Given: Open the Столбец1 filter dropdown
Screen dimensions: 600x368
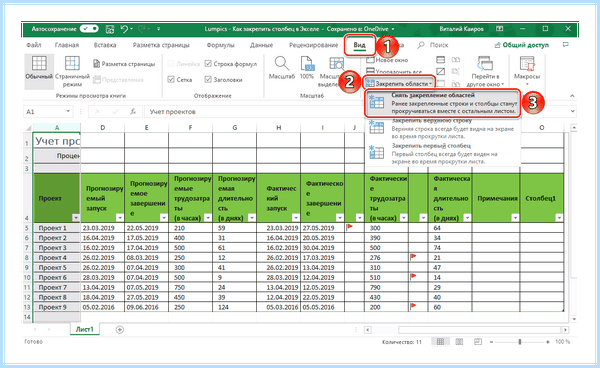Looking at the screenshot, I should coord(559,218).
